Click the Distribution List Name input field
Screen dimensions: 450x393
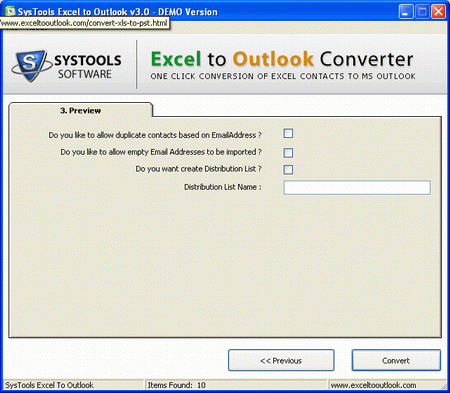coord(357,187)
